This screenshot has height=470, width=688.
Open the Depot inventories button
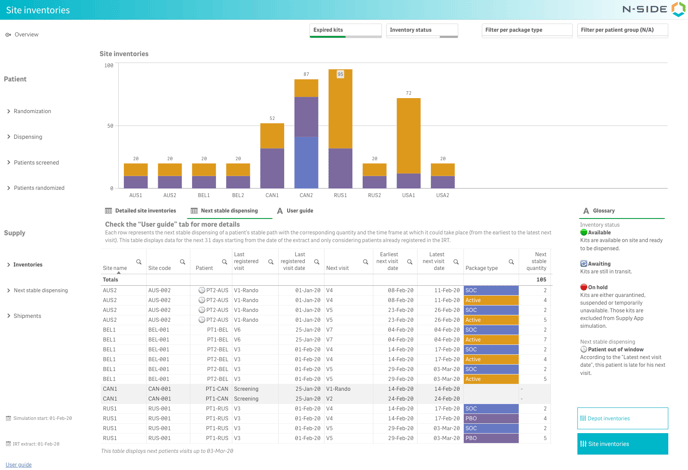(x=622, y=418)
